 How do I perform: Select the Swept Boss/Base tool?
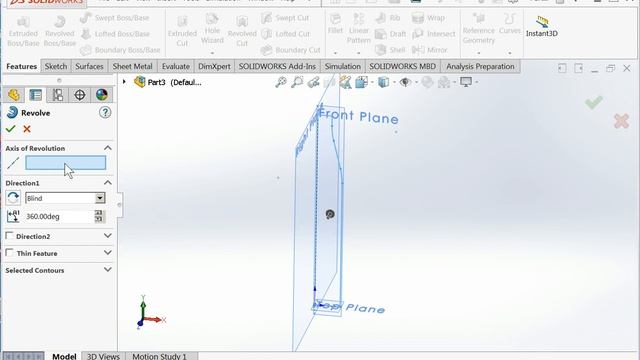[115, 18]
